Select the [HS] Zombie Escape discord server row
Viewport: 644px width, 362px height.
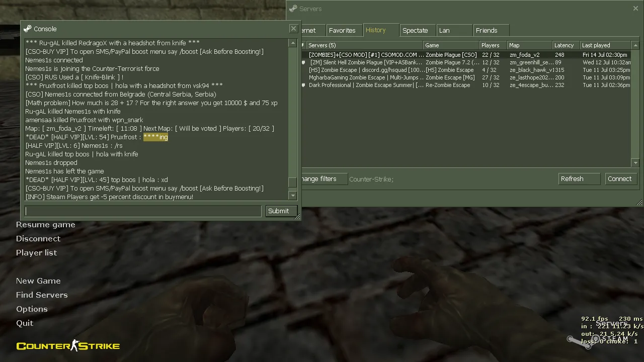[466, 70]
